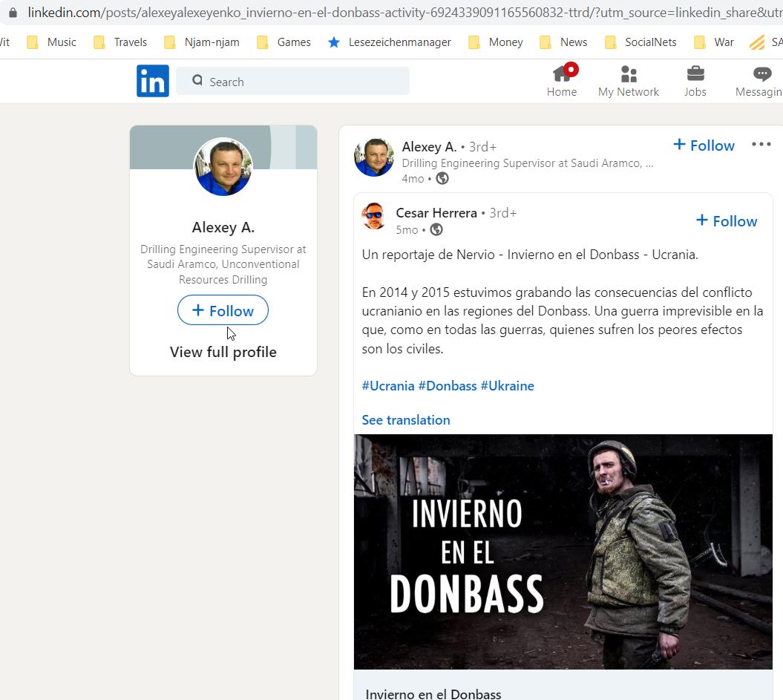Screen dimensions: 783x700
Task: Click globe visibility icon beside 4mo
Action: [x=442, y=178]
